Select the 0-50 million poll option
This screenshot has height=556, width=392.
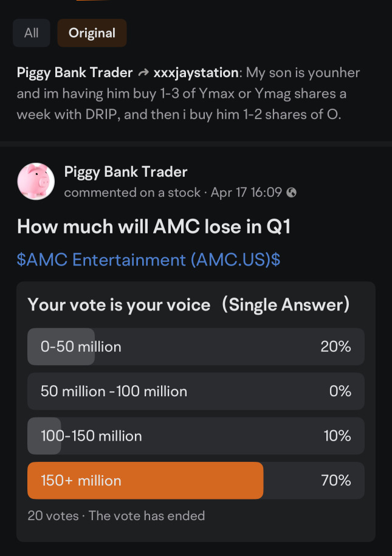click(x=196, y=347)
